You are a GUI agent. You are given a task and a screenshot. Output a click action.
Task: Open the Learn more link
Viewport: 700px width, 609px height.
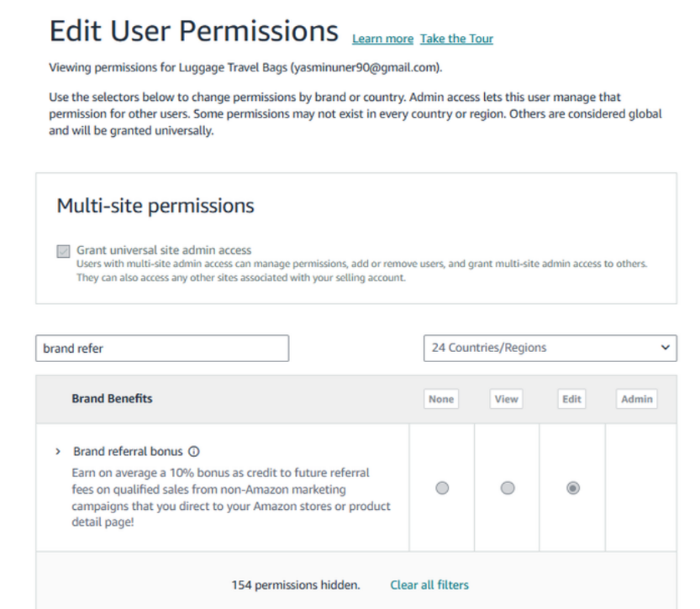(x=382, y=39)
